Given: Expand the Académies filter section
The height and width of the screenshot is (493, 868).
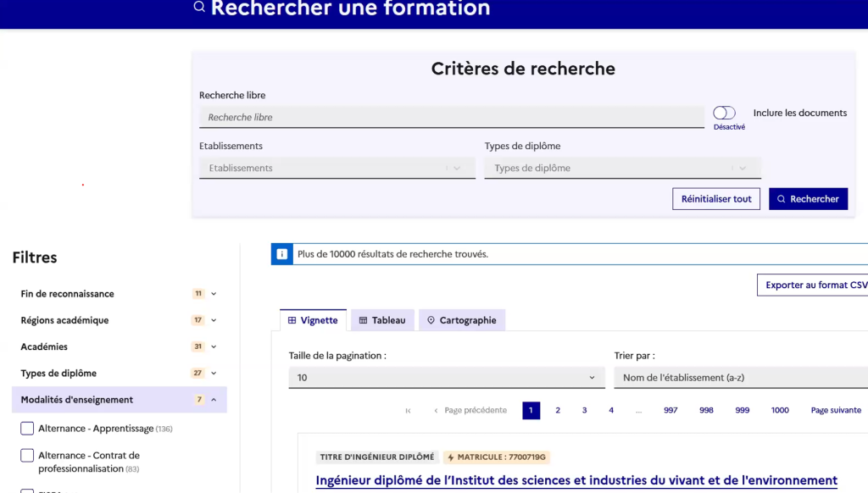Looking at the screenshot, I should tap(119, 347).
